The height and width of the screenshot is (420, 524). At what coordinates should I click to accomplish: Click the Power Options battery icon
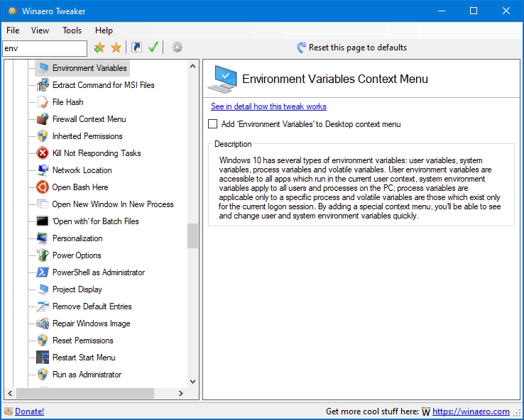click(x=43, y=255)
